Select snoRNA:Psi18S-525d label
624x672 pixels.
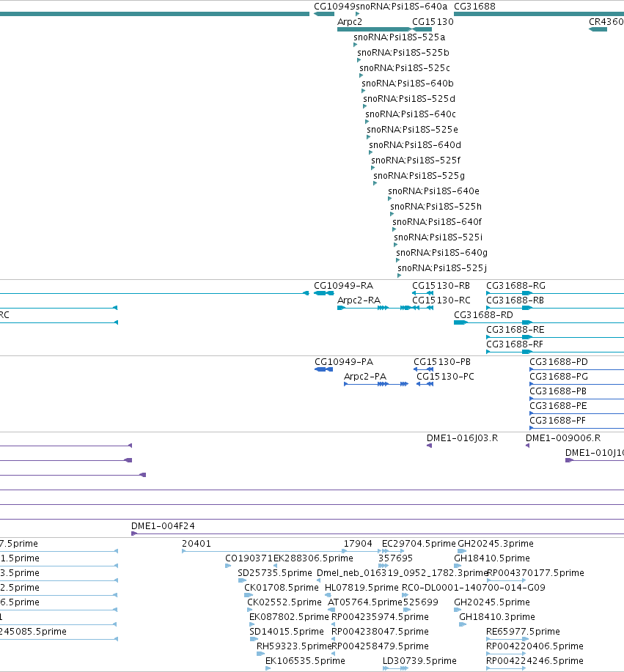[x=409, y=99]
